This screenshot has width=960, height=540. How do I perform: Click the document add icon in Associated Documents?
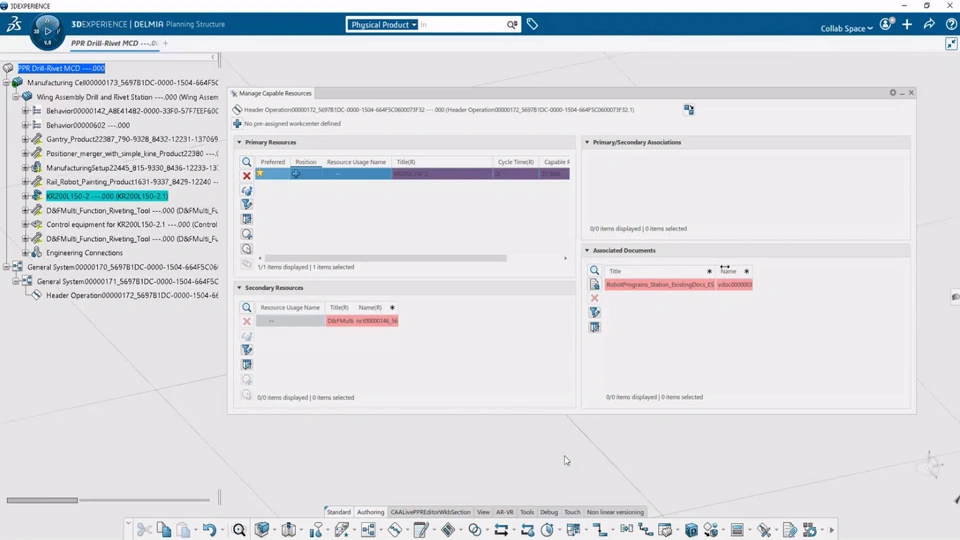pyautogui.click(x=594, y=285)
